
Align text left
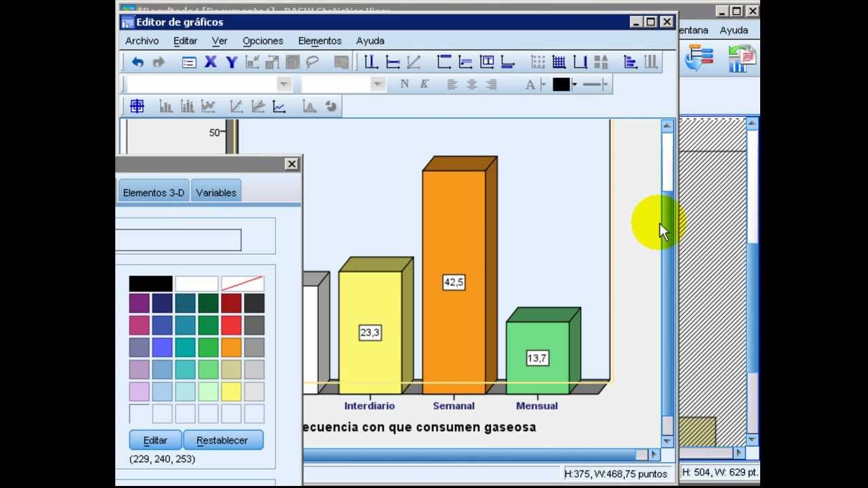pos(452,85)
